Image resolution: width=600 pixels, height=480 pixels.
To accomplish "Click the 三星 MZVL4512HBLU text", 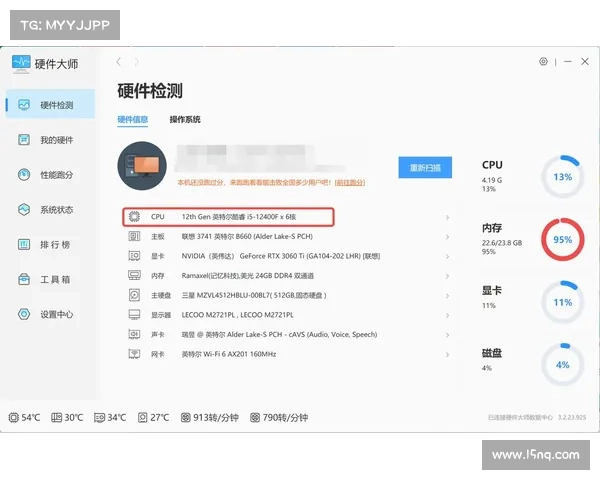I will (254, 295).
